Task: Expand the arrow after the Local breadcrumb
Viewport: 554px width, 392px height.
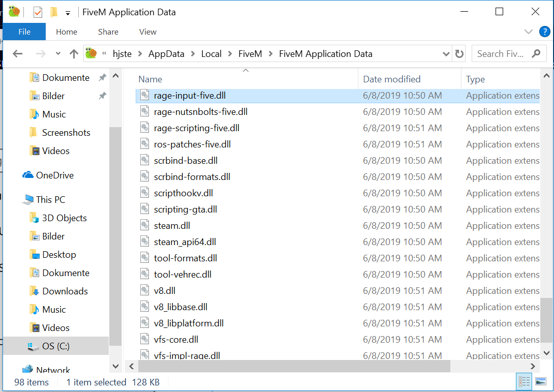Action: (x=230, y=54)
